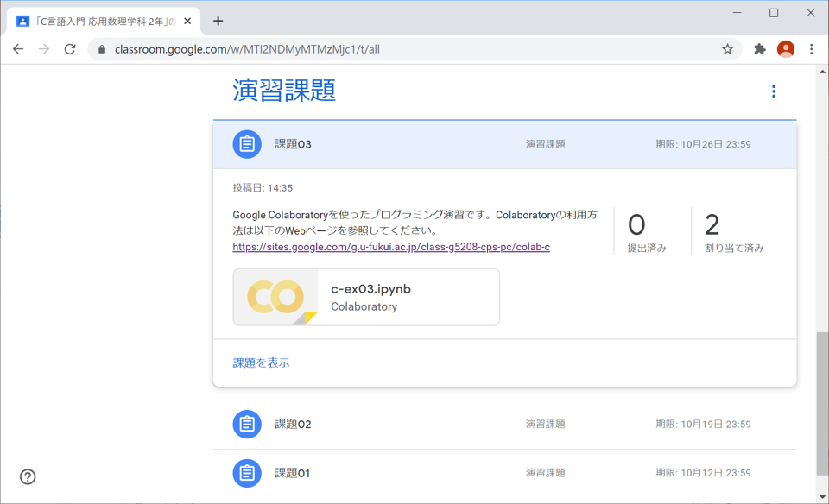Open a new browser tab
Screen dimensions: 829x504
tap(218, 21)
